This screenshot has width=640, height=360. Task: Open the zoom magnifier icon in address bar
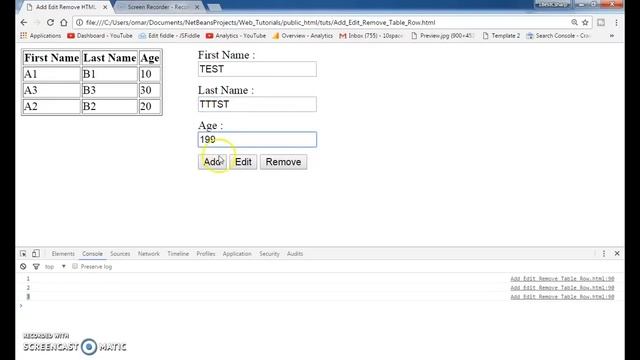(x=574, y=22)
